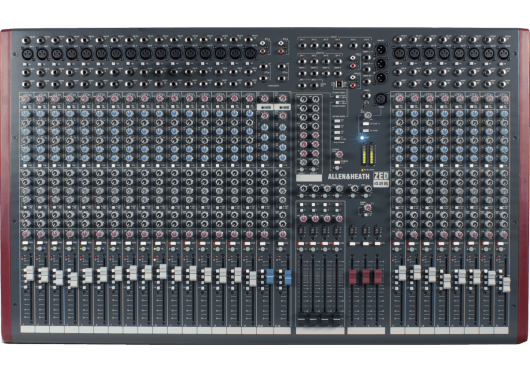Click the last white channel fader at far right

[506, 285]
